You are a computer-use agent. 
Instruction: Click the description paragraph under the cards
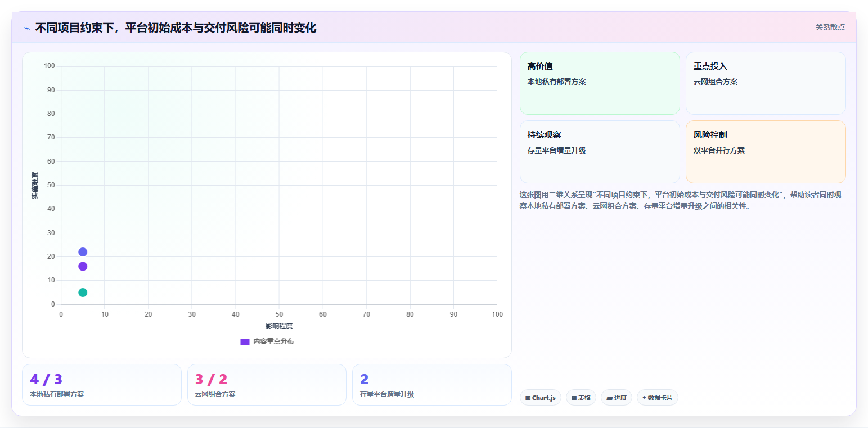click(x=681, y=200)
